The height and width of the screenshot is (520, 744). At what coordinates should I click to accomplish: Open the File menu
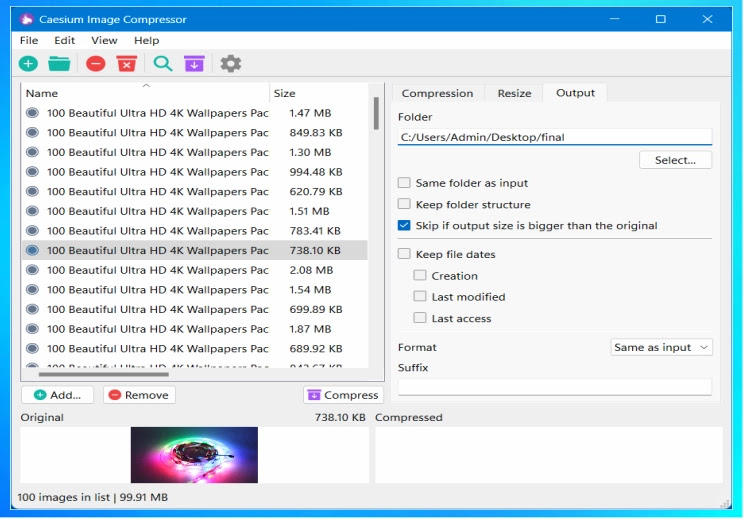coord(29,40)
